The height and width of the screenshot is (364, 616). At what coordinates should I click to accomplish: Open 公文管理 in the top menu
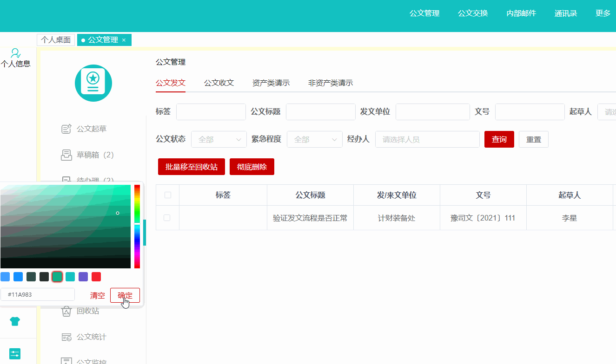point(424,13)
